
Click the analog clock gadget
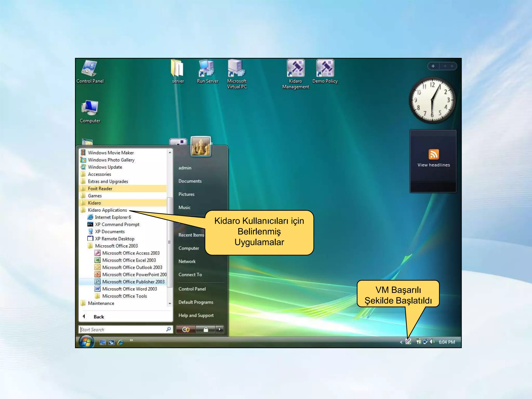(432, 100)
